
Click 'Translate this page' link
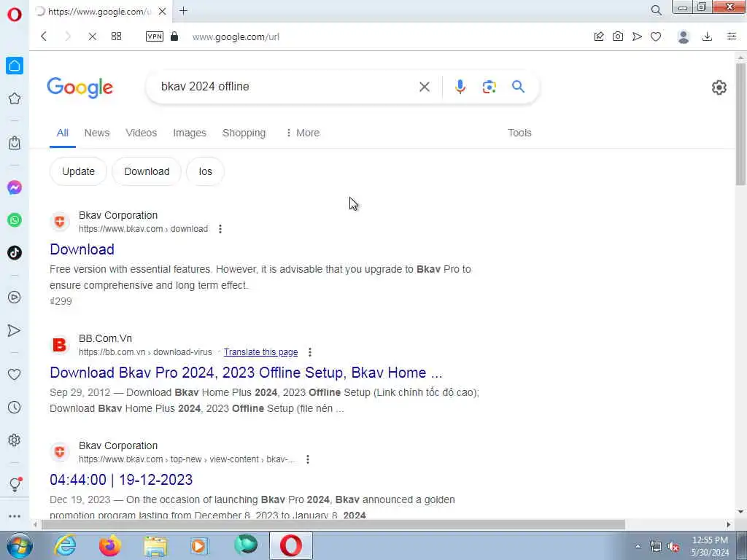coord(260,352)
